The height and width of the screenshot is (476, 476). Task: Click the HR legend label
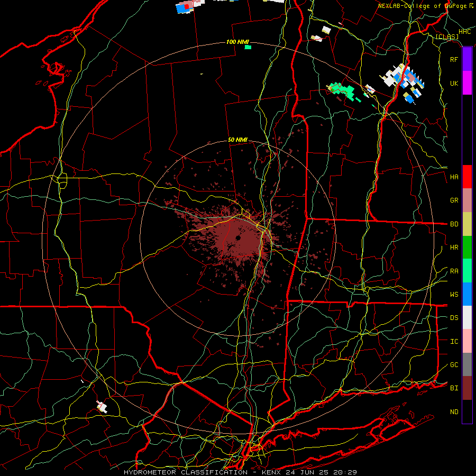click(454, 248)
